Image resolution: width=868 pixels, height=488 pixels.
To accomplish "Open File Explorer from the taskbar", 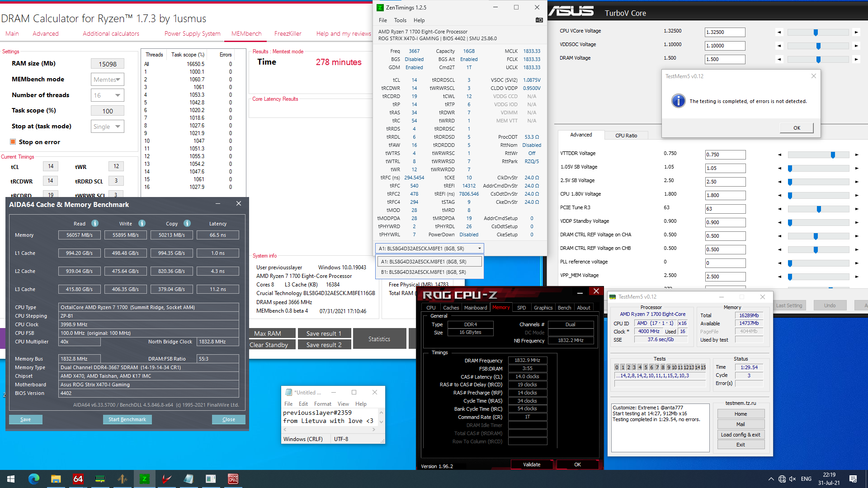I will point(56,479).
